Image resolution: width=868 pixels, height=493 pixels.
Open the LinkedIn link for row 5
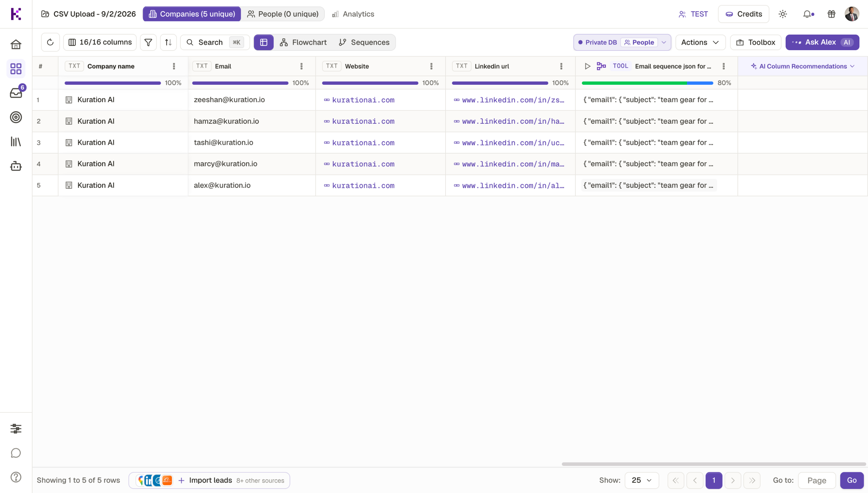point(513,185)
